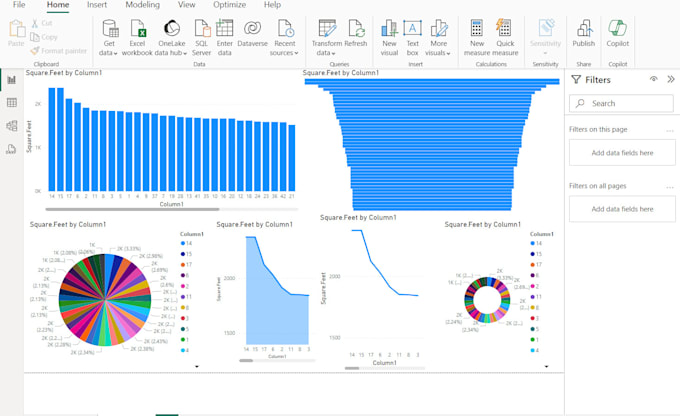Image resolution: width=680 pixels, height=416 pixels.
Task: Select the Help ribbon tab
Action: pyautogui.click(x=272, y=5)
